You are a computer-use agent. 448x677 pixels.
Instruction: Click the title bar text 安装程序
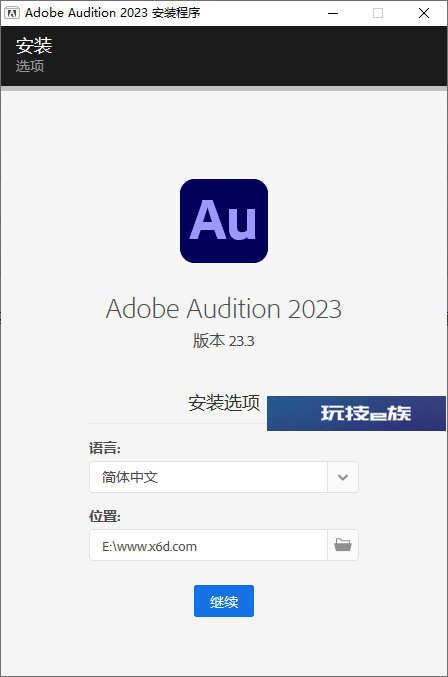coord(176,13)
